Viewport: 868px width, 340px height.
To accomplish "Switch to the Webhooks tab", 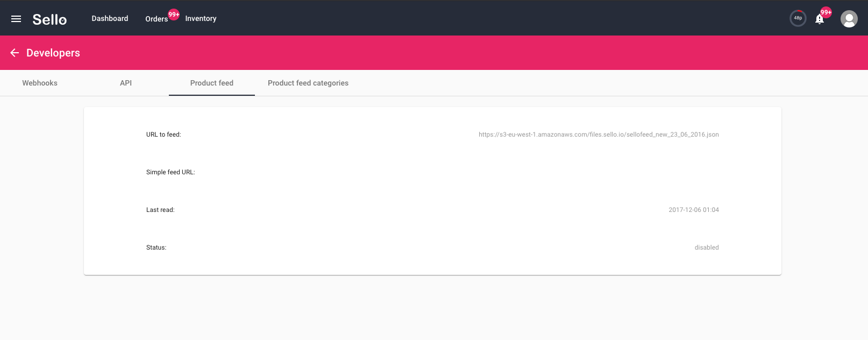I will pos(40,83).
